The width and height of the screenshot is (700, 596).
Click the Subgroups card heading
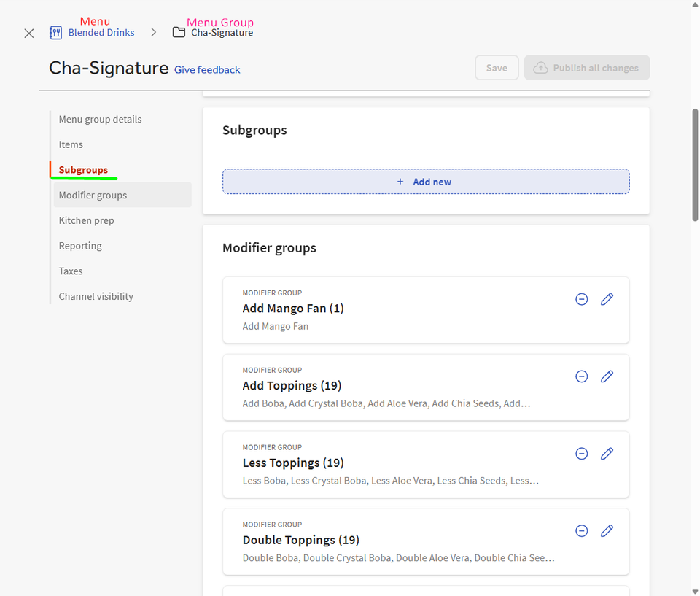[254, 130]
